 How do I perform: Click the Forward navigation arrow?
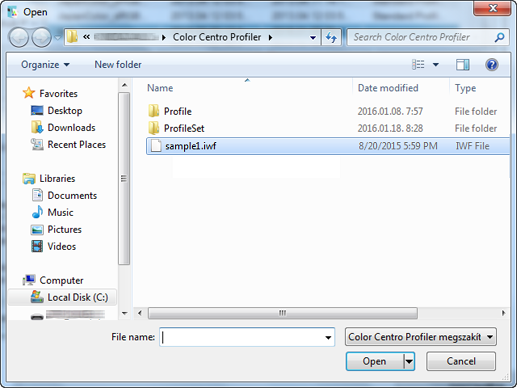[41, 37]
